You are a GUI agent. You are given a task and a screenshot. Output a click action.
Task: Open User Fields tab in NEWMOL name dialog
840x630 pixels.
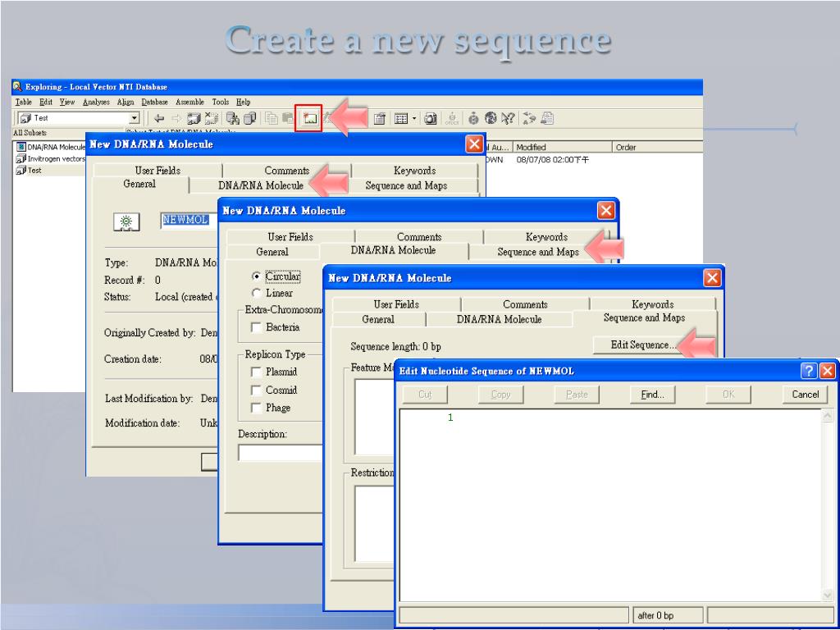point(157,171)
